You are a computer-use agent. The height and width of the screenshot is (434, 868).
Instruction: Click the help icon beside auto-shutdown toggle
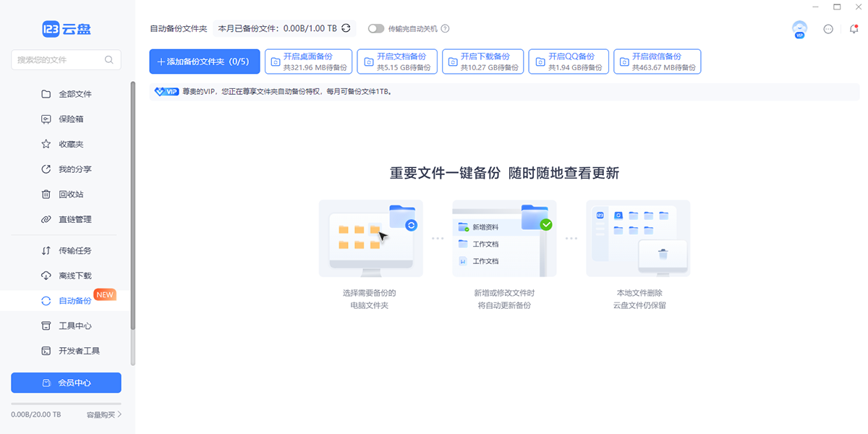pos(444,28)
